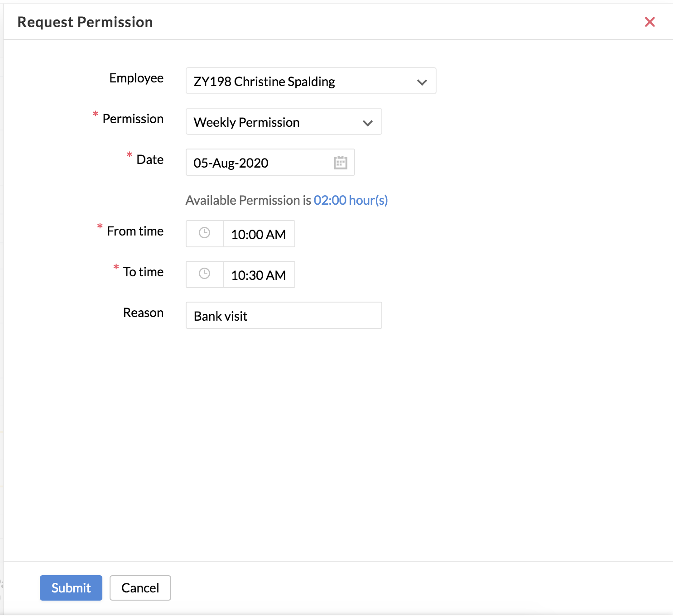This screenshot has width=673, height=616.
Task: Expand the Weekly Permission dropdown arrow
Action: (367, 123)
